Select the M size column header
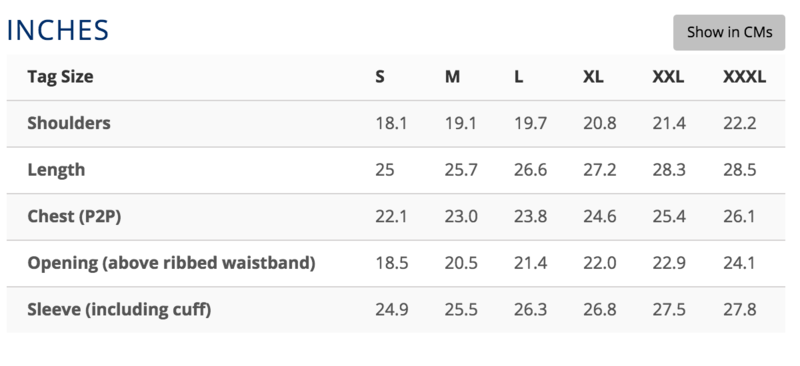 tap(452, 77)
